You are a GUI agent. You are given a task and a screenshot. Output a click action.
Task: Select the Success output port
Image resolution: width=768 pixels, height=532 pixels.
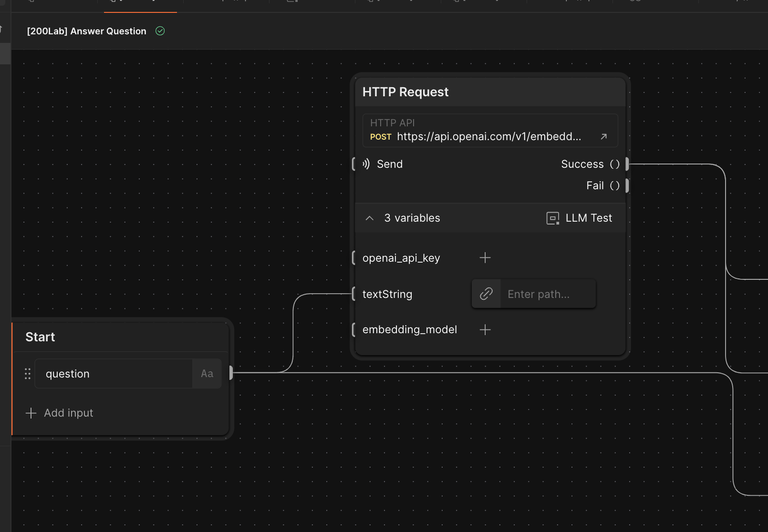pos(627,164)
